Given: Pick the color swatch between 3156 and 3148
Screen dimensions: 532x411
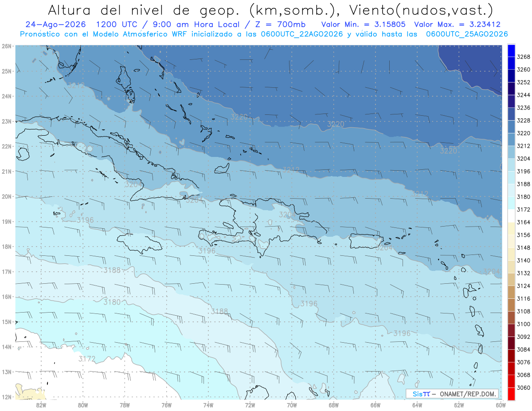Looking at the screenshot, I should pos(511,241).
